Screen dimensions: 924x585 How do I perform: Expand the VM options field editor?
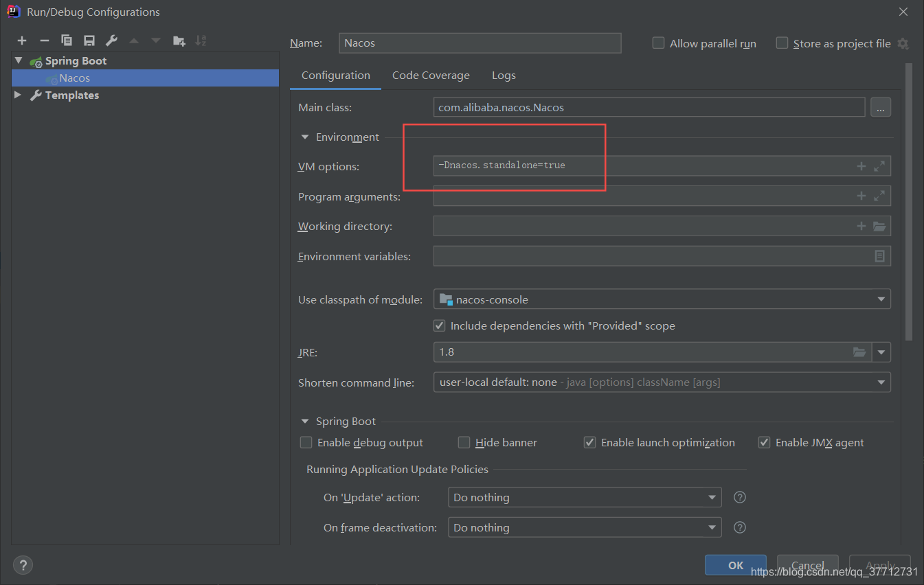pyautogui.click(x=879, y=166)
